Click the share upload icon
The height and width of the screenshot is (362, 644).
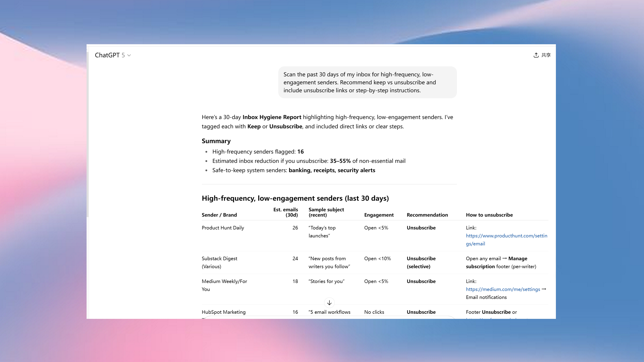pos(536,55)
